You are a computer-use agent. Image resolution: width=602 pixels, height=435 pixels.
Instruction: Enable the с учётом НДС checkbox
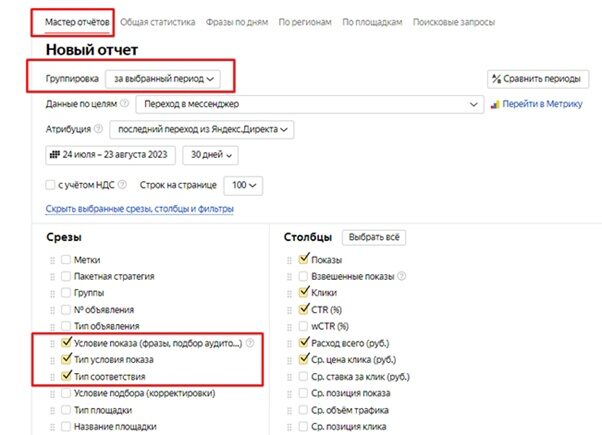(51, 185)
